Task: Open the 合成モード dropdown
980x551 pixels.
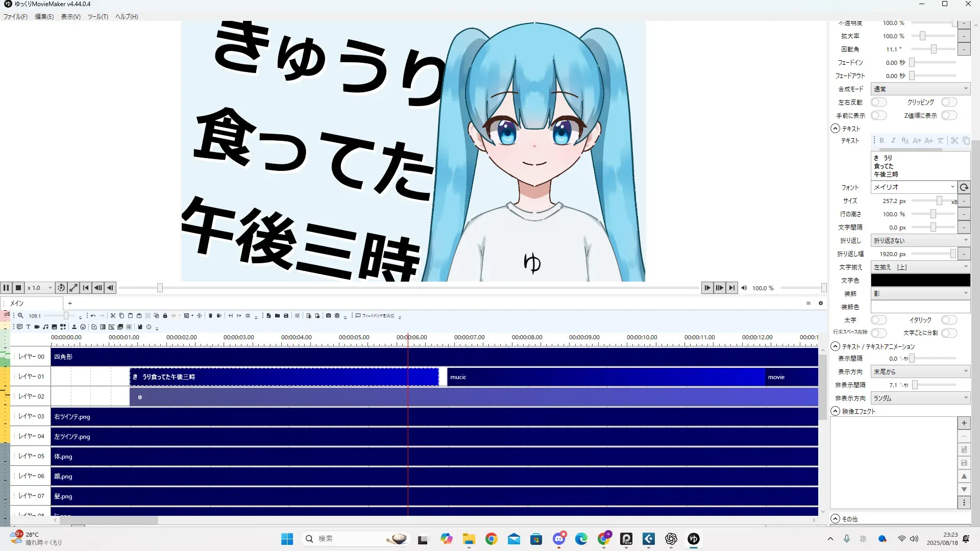Action: click(920, 89)
